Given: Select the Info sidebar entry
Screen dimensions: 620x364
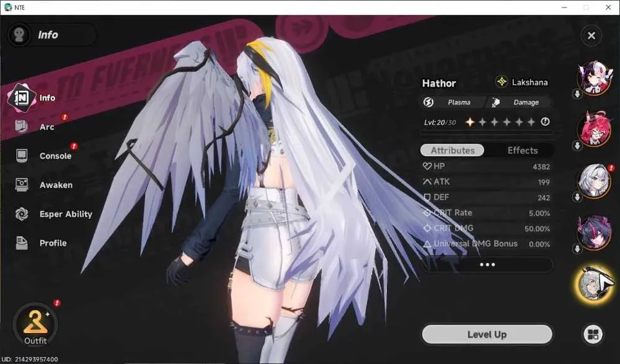Looking at the screenshot, I should (x=32, y=98).
